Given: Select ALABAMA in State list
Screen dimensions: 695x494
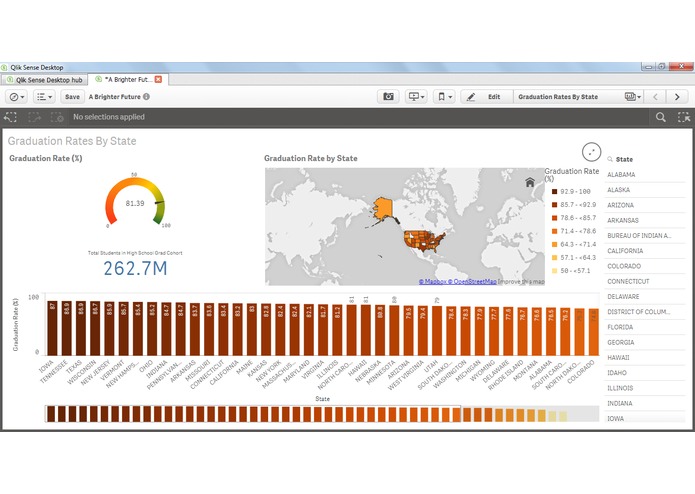Looking at the screenshot, I should point(645,175).
